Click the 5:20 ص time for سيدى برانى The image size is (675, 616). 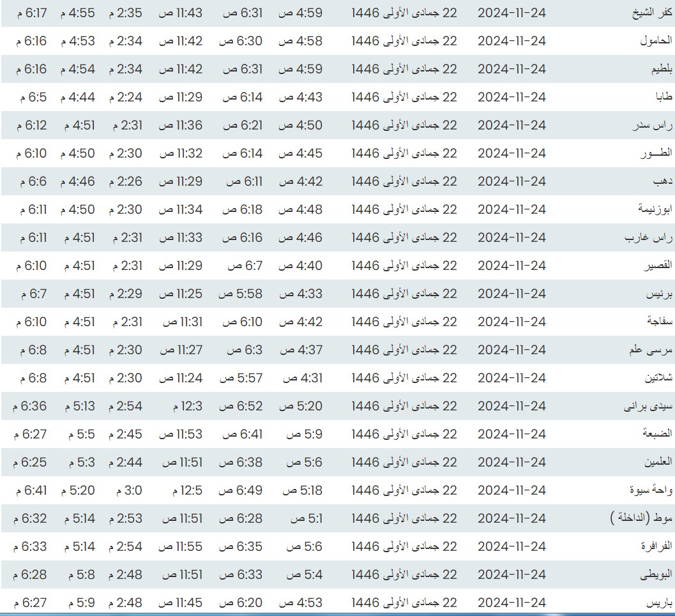[301, 407]
